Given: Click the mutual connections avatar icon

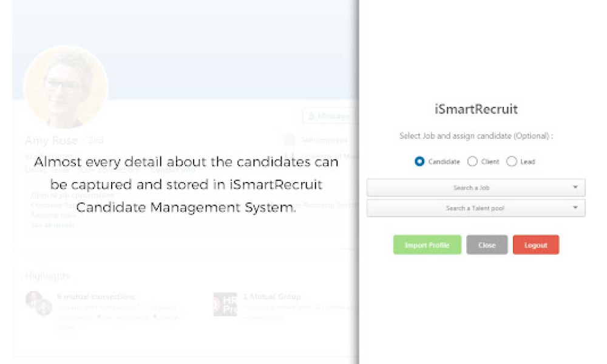Looking at the screenshot, I should 39,303.
